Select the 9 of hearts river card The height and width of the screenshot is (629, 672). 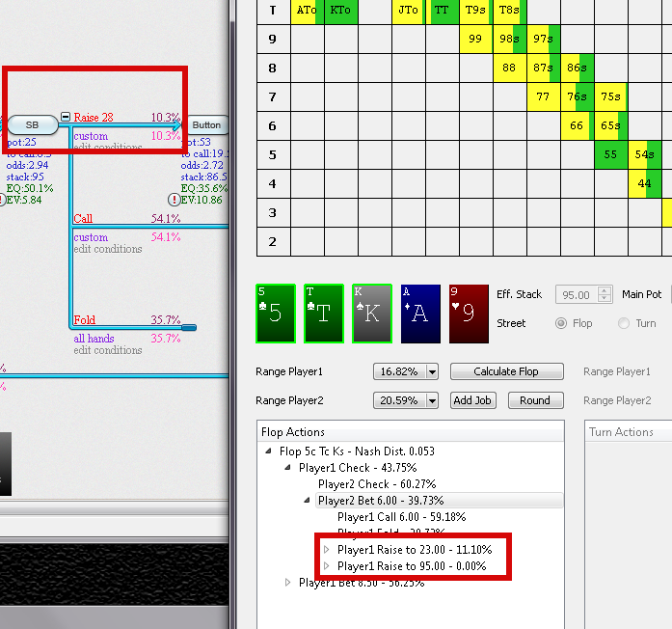[469, 314]
